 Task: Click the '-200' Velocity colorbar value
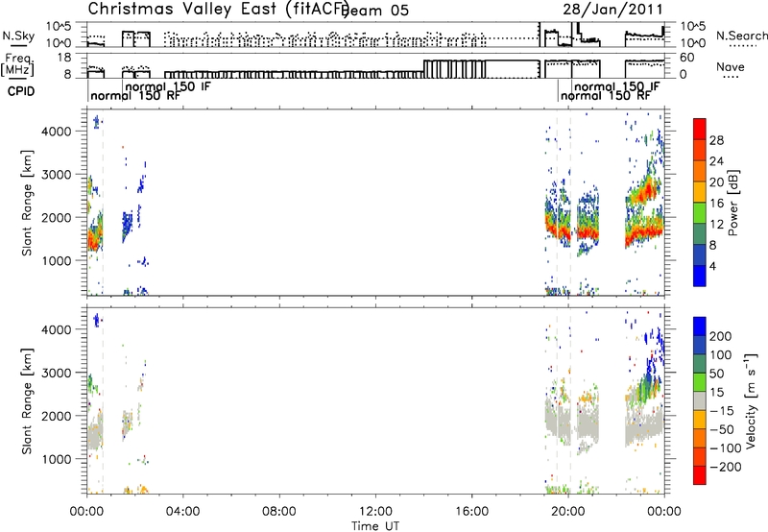[x=725, y=467]
